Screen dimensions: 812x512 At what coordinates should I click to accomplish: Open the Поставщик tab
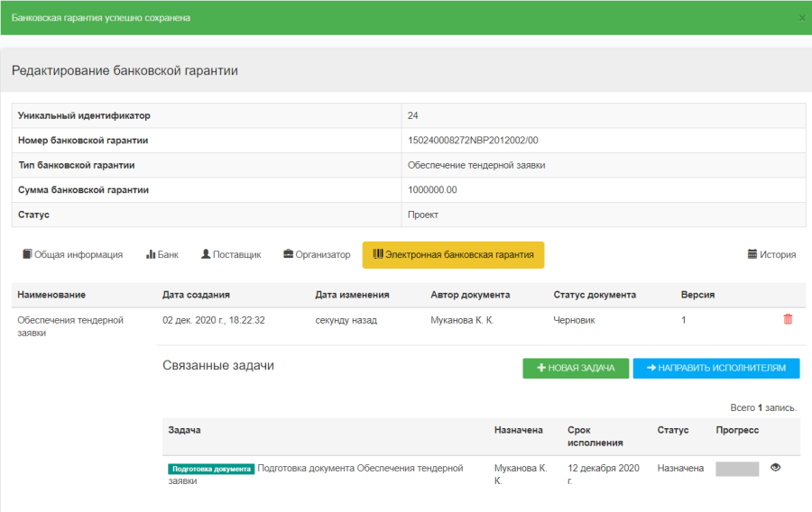231,255
